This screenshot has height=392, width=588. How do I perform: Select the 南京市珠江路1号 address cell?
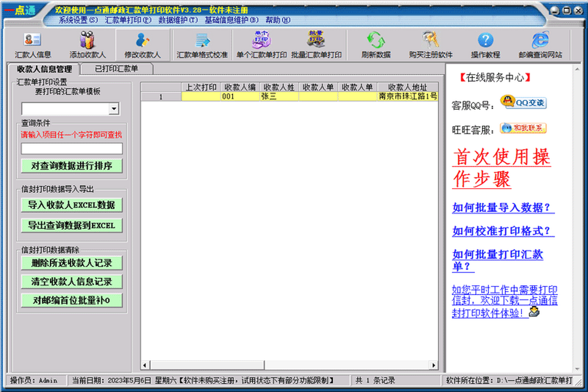coord(408,97)
